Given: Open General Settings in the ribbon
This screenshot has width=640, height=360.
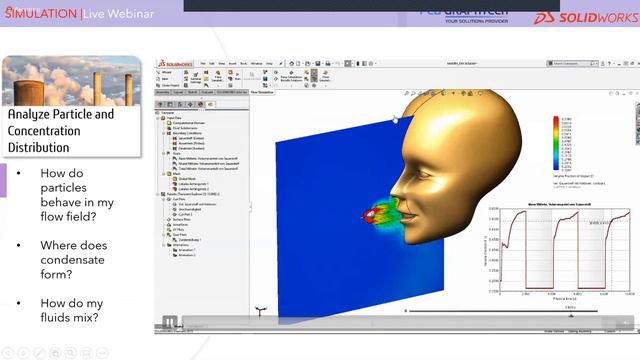Looking at the screenshot, I should 196,78.
